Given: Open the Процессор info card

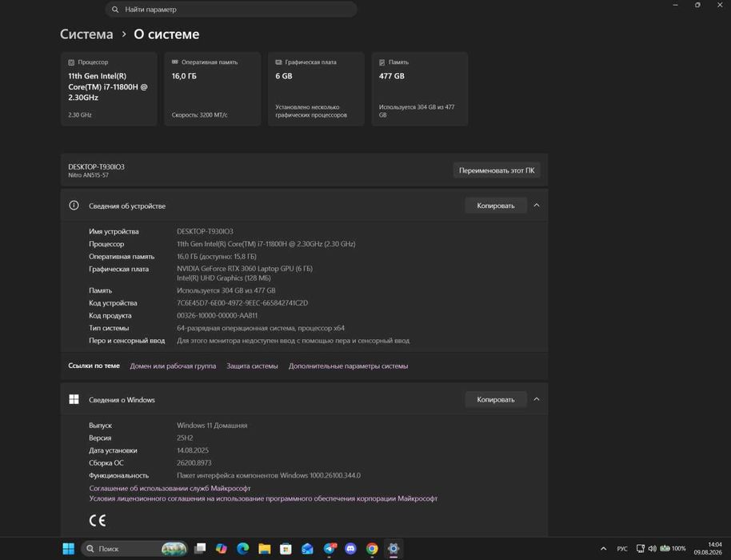Looking at the screenshot, I should coord(109,89).
